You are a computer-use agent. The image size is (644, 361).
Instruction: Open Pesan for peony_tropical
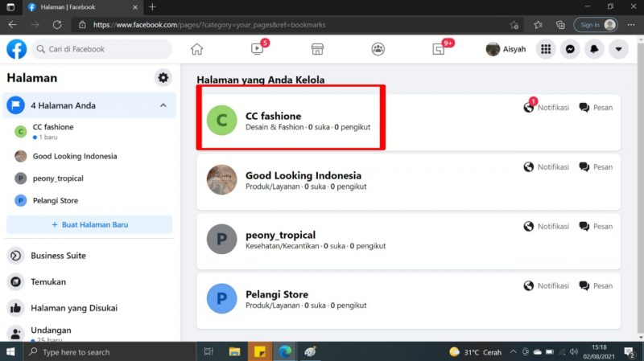click(596, 227)
